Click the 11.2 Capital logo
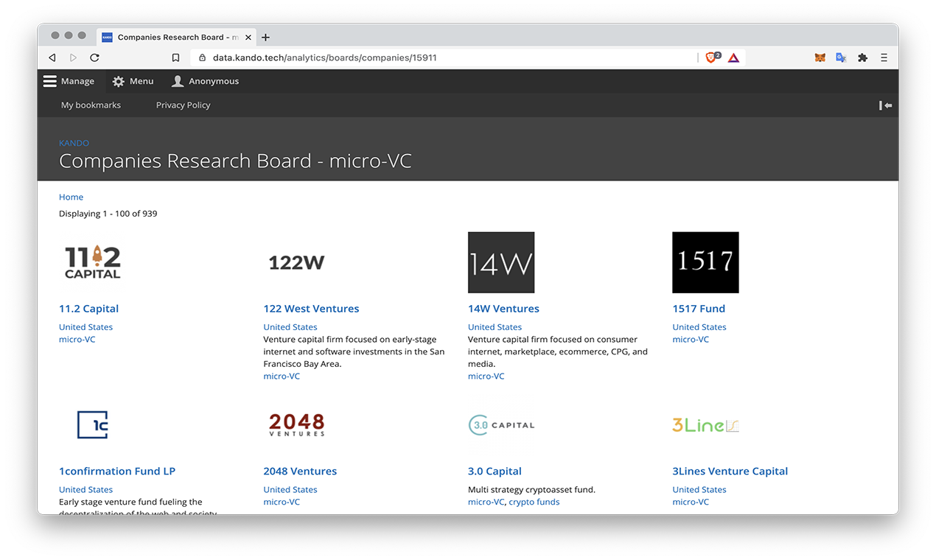This screenshot has height=560, width=936. (92, 262)
